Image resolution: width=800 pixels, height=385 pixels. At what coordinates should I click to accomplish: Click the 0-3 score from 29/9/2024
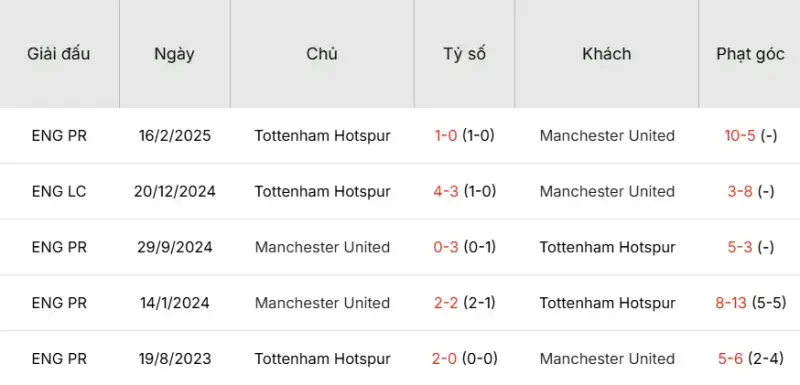pyautogui.click(x=446, y=247)
